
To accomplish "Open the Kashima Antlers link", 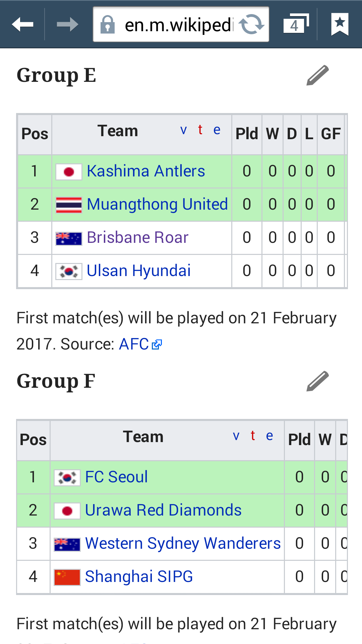I will pos(146,171).
